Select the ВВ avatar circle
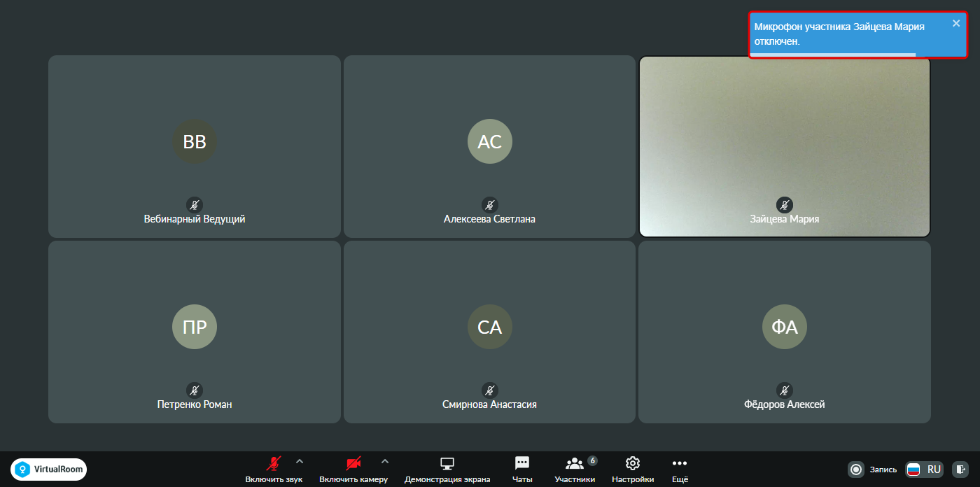 195,141
